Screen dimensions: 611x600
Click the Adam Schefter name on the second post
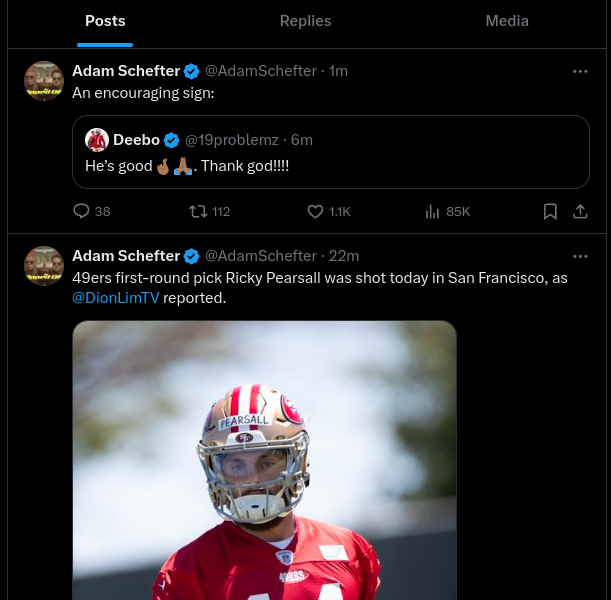point(126,256)
